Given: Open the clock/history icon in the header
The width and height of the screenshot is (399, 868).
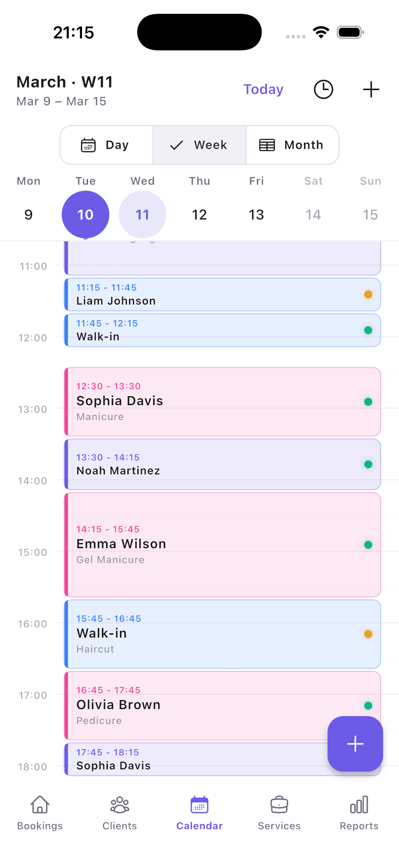Looking at the screenshot, I should click(323, 89).
